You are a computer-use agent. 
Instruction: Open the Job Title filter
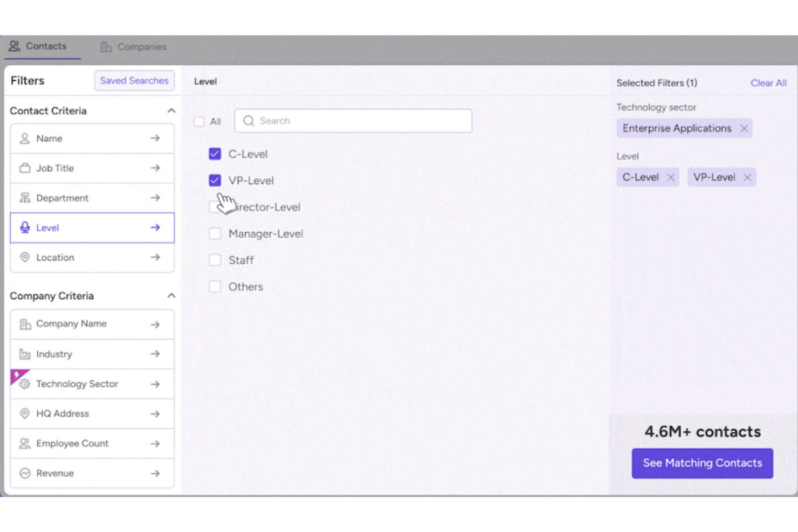(92, 168)
